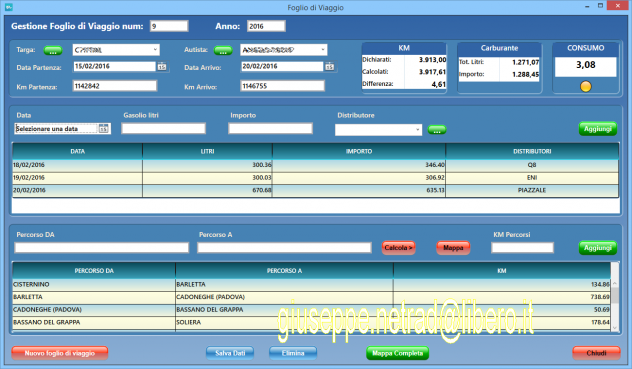Focus the Km Partenza field
Screen dimensions: 632x369
pos(115,86)
